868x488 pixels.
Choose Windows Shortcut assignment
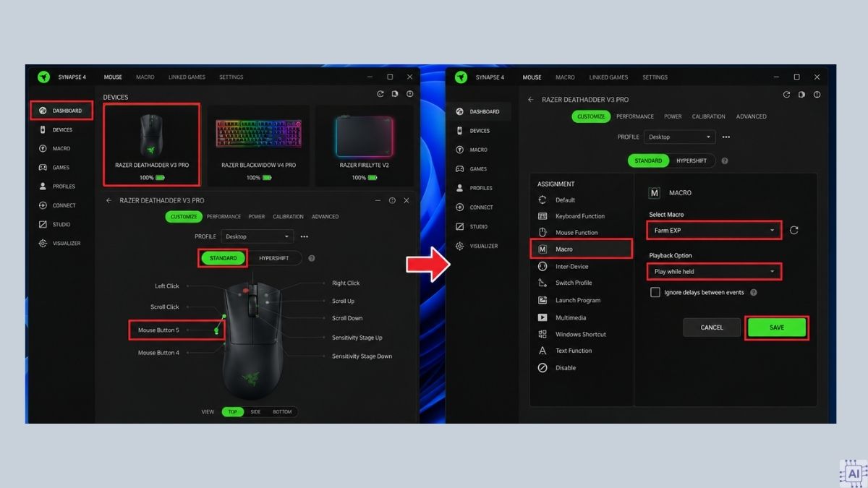click(x=581, y=335)
